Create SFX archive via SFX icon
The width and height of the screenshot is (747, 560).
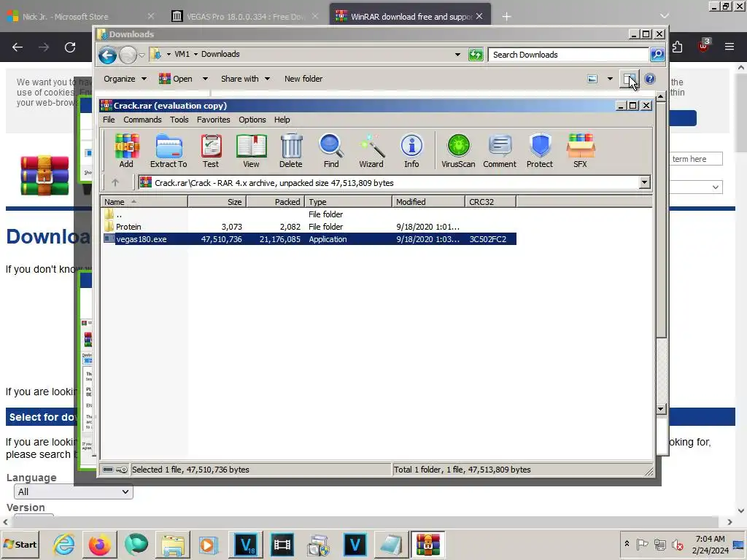[x=580, y=150]
